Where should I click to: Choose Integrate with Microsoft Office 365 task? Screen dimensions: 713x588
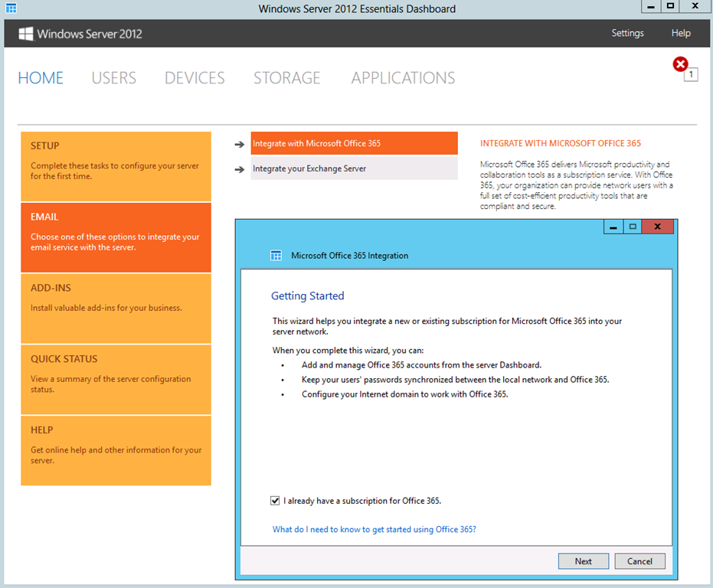(355, 143)
